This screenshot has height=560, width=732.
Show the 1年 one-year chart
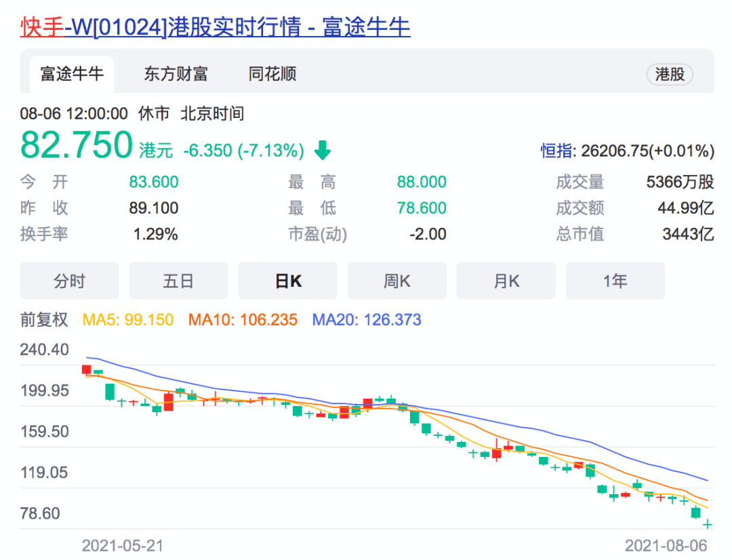point(615,281)
